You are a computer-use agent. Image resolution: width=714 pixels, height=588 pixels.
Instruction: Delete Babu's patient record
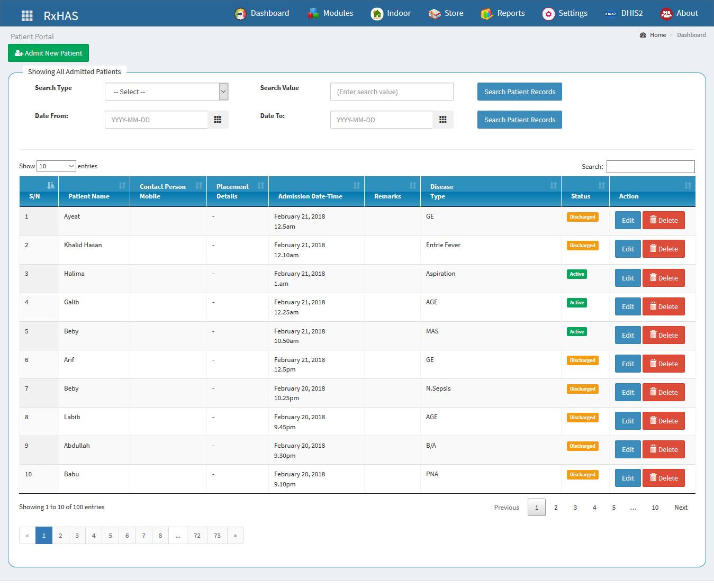tap(663, 477)
